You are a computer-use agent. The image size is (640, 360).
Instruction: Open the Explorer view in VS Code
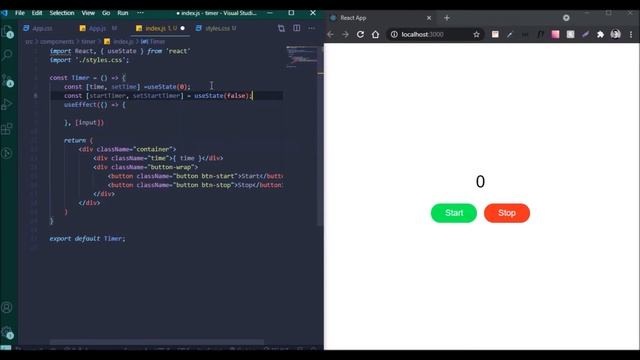[x=7, y=31]
